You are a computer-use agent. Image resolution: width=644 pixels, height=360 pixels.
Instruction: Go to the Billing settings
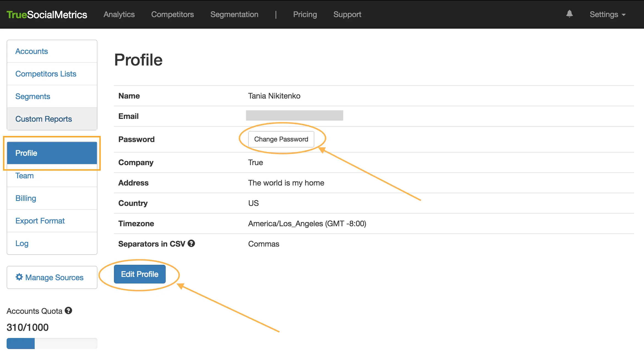pyautogui.click(x=26, y=198)
